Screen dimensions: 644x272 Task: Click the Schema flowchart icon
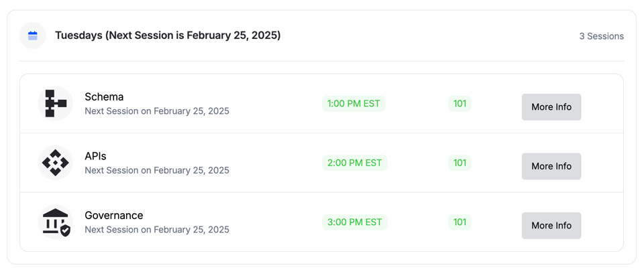click(x=56, y=103)
